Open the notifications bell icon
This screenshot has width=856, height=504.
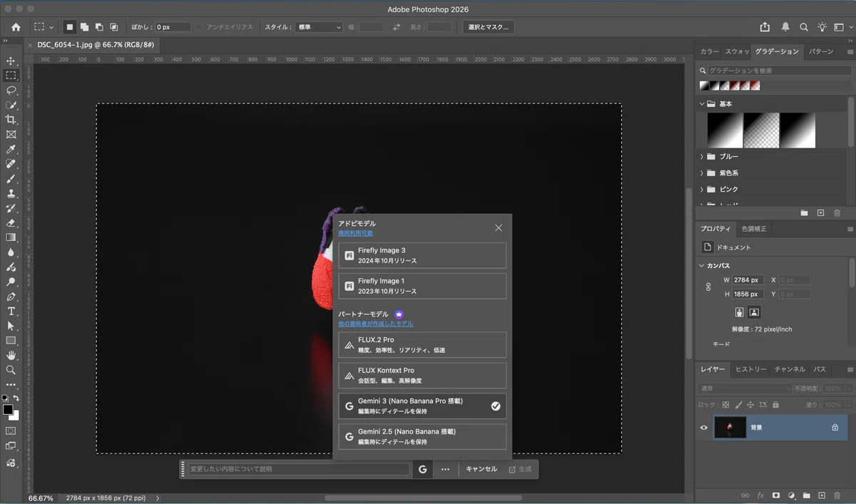pyautogui.click(x=785, y=27)
